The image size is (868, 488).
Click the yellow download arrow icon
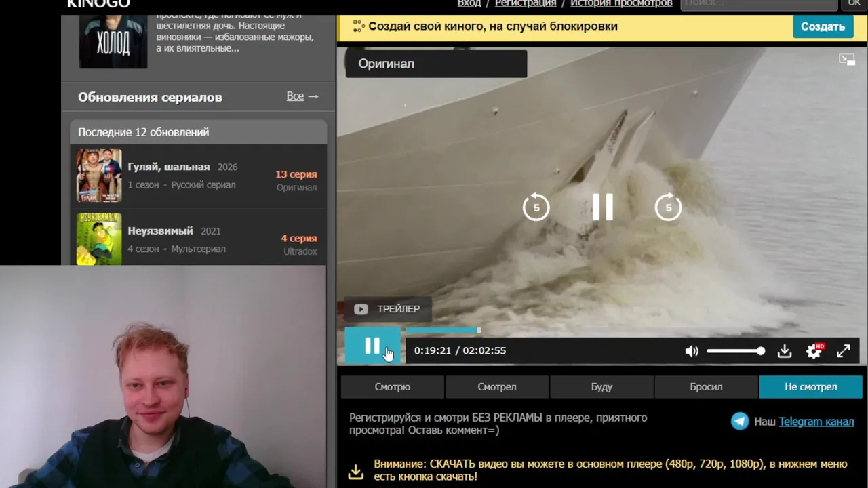[356, 471]
